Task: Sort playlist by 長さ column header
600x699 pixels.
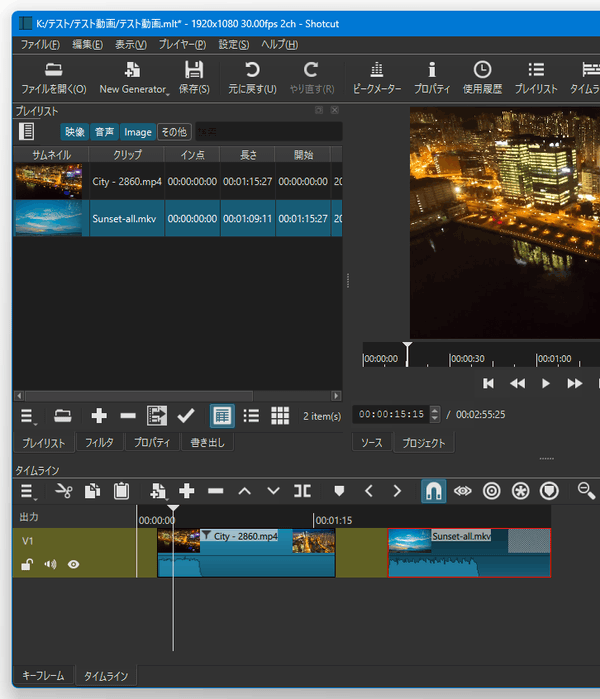Action: [248, 155]
